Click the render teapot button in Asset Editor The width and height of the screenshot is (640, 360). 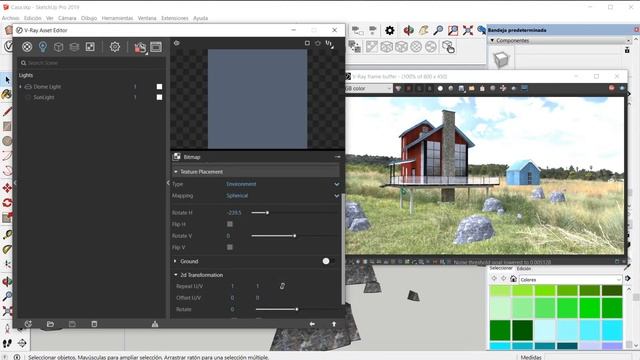coord(140,47)
